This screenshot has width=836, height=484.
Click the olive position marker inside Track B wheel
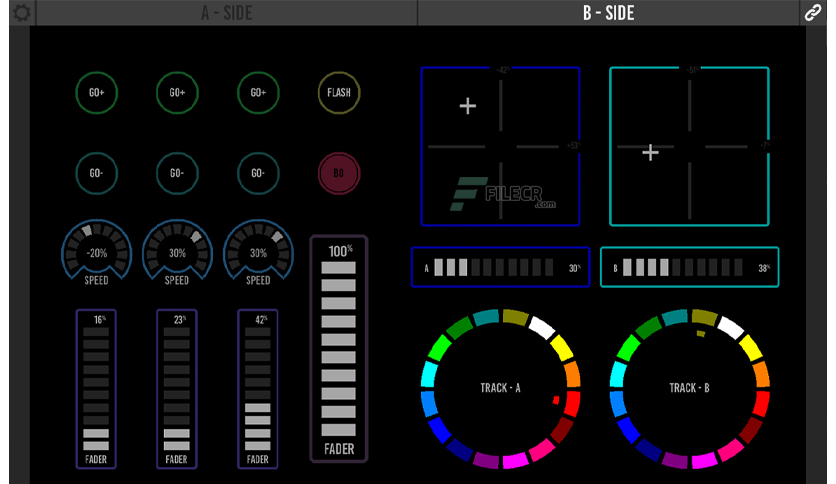tap(701, 334)
